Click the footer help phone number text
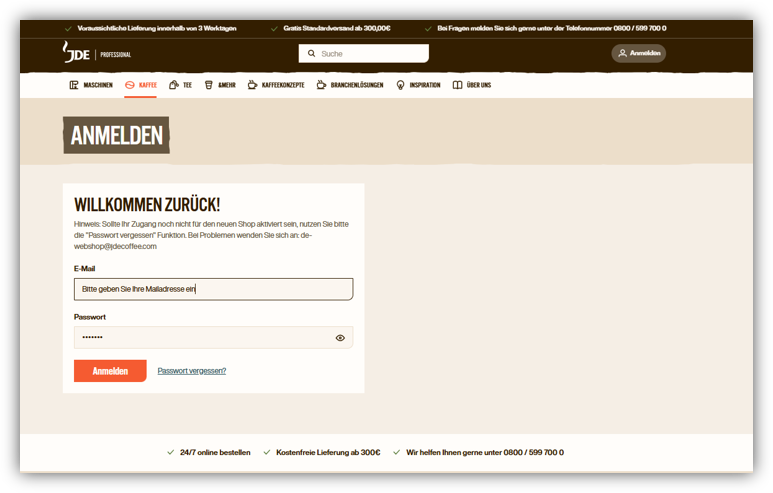The image size is (773, 493). point(533,452)
